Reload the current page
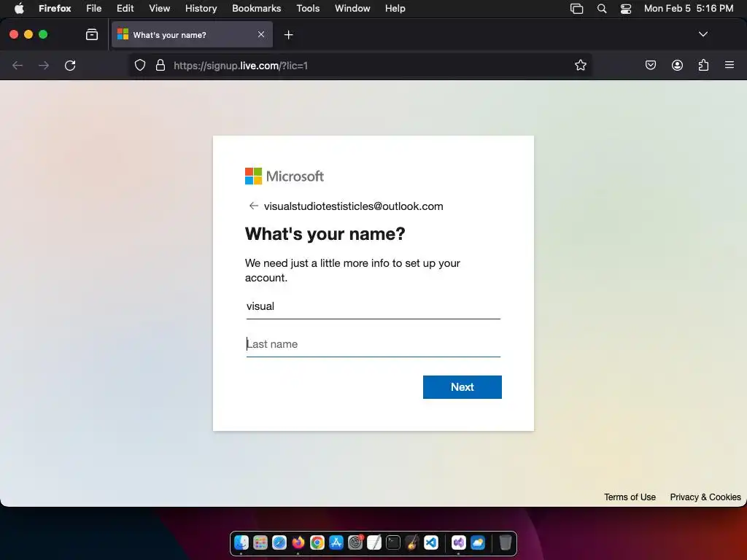This screenshot has width=747, height=560. coord(70,65)
